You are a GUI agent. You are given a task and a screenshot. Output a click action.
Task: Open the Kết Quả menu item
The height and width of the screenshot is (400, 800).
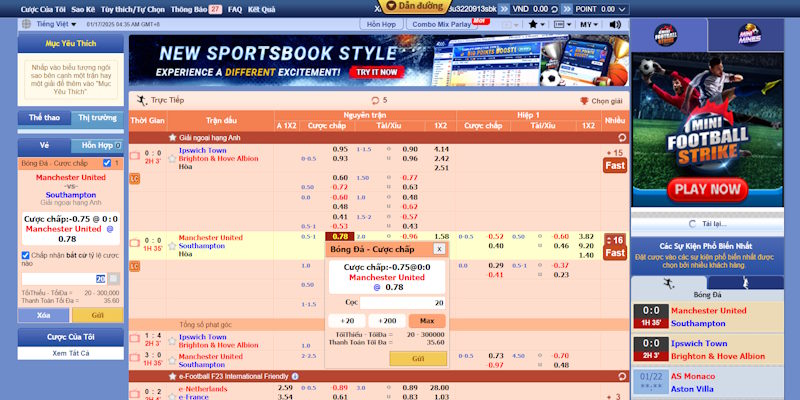(262, 7)
